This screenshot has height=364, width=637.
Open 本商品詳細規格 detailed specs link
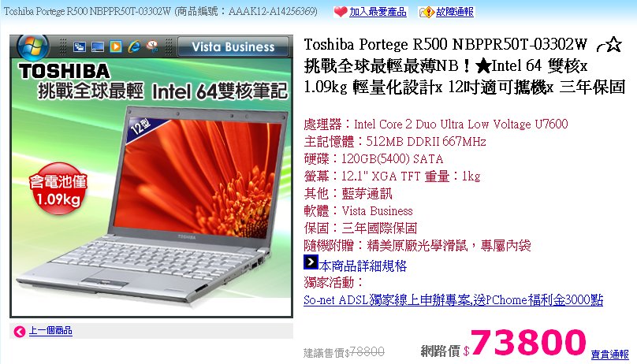click(x=363, y=266)
